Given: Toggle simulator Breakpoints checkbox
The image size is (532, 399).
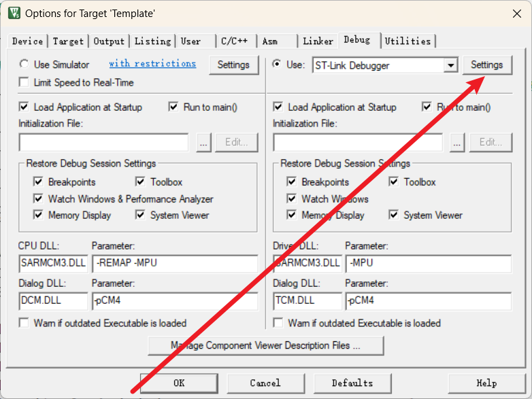Looking at the screenshot, I should tap(38, 181).
